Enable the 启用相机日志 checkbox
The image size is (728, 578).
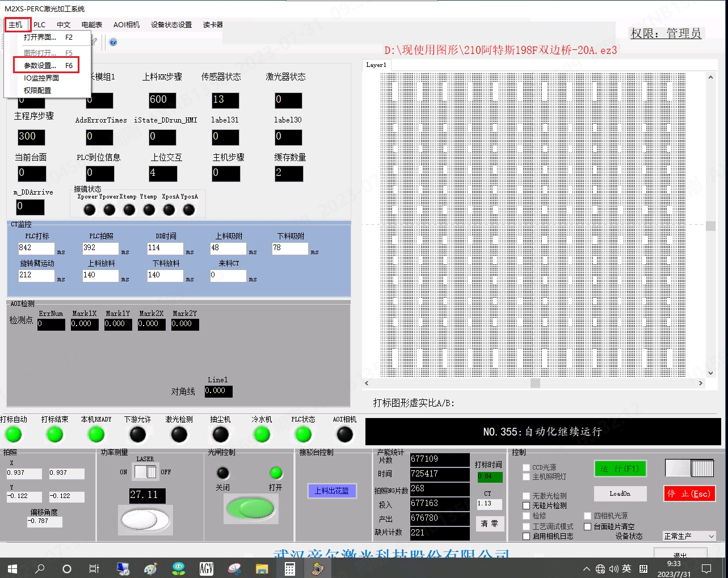(x=526, y=537)
